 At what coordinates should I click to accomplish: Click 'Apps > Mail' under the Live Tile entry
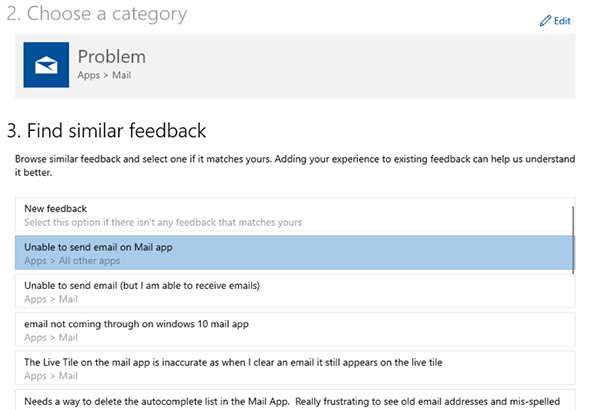pyautogui.click(x=51, y=375)
